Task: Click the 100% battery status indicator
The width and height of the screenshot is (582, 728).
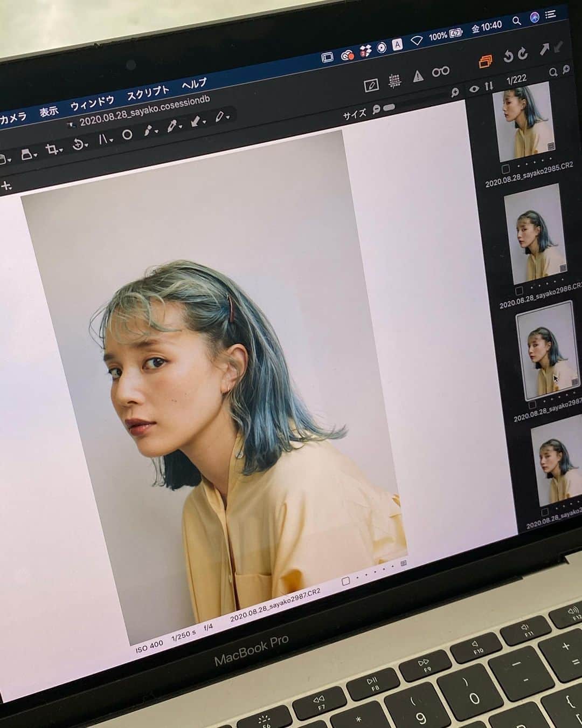Action: pos(445,35)
